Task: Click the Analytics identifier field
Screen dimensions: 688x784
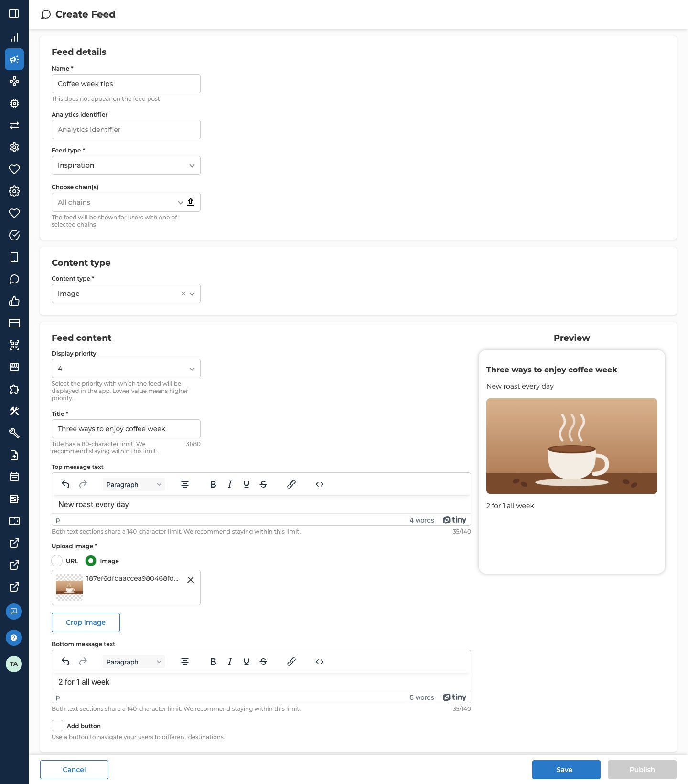Action: pyautogui.click(x=126, y=130)
